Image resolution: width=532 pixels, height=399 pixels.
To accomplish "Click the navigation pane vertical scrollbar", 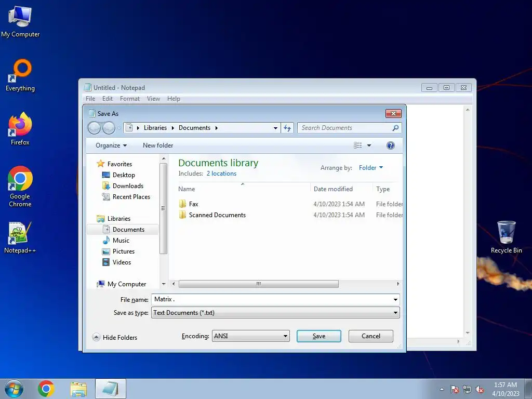I will [164, 208].
